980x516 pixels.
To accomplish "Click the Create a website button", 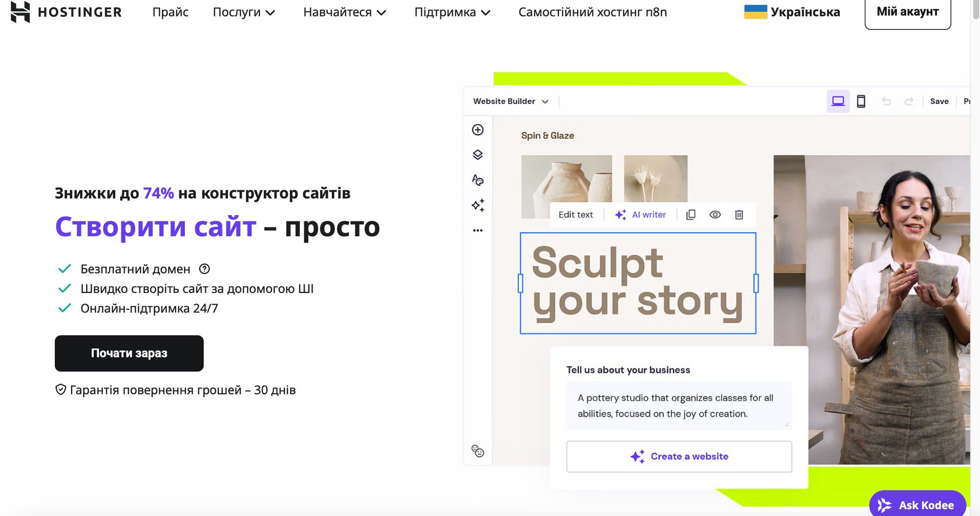I will (x=679, y=456).
